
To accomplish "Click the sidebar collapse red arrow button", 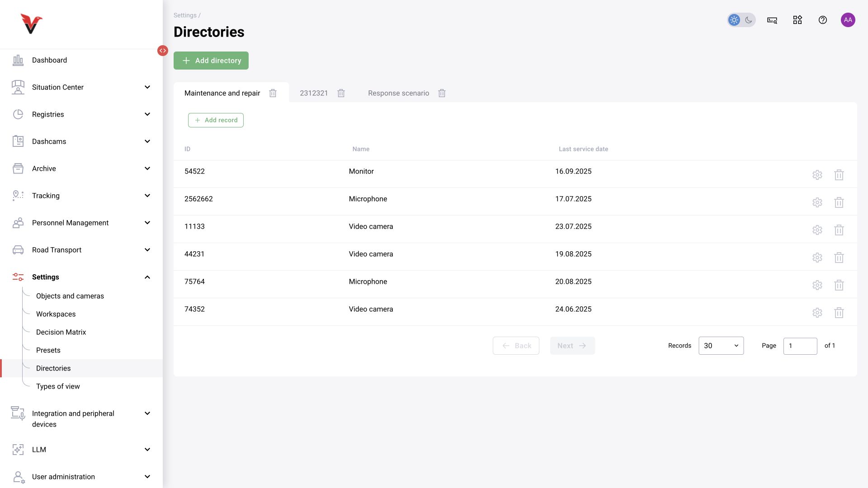I will (163, 51).
